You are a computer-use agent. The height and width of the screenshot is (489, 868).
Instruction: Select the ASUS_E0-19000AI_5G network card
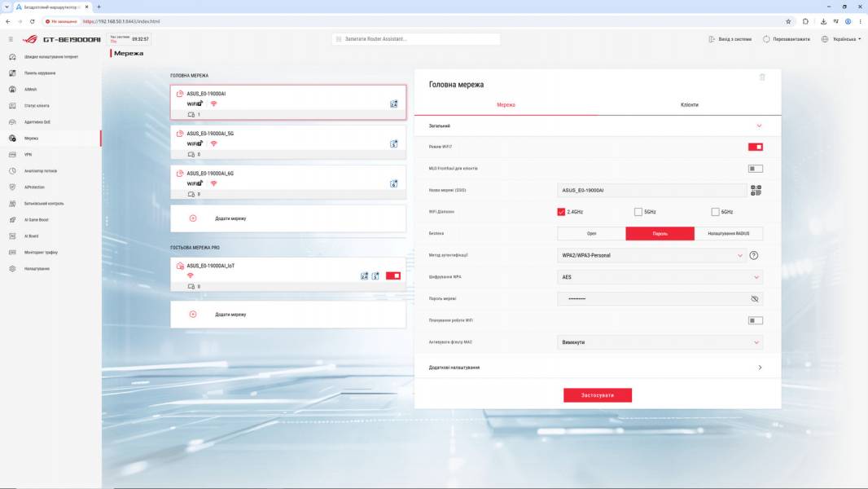pos(288,143)
